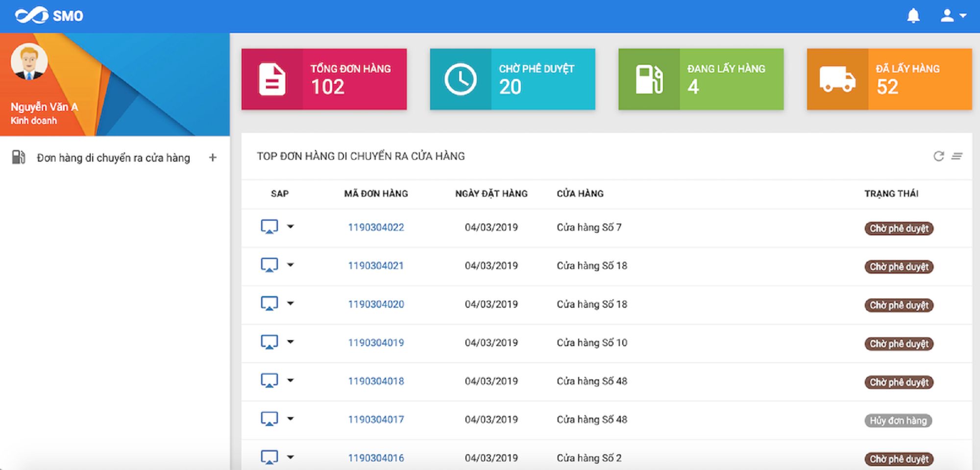Expand SAP dropdown arrow for order 1190304019
This screenshot has width=980, height=470.
pyautogui.click(x=291, y=342)
